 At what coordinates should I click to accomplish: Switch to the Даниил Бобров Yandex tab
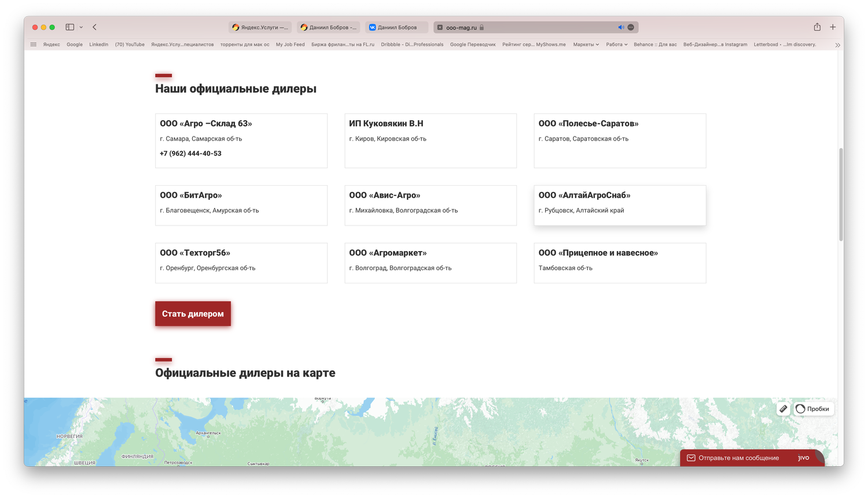pyautogui.click(x=328, y=27)
